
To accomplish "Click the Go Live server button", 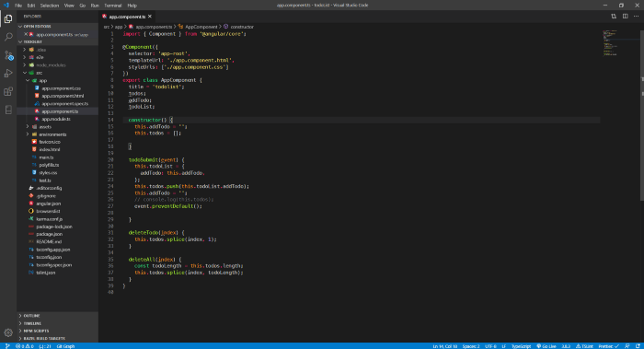I will tap(546, 346).
